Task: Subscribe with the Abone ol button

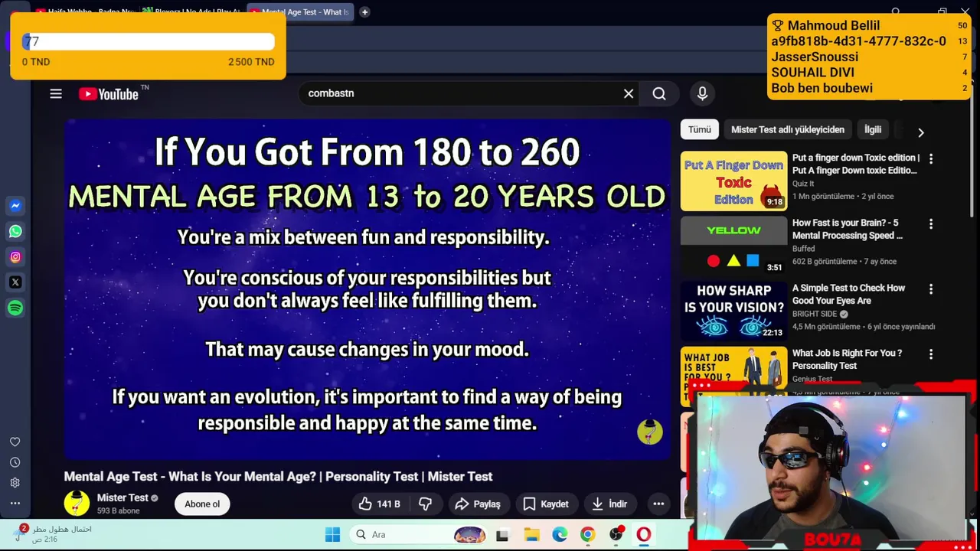Action: tap(202, 504)
